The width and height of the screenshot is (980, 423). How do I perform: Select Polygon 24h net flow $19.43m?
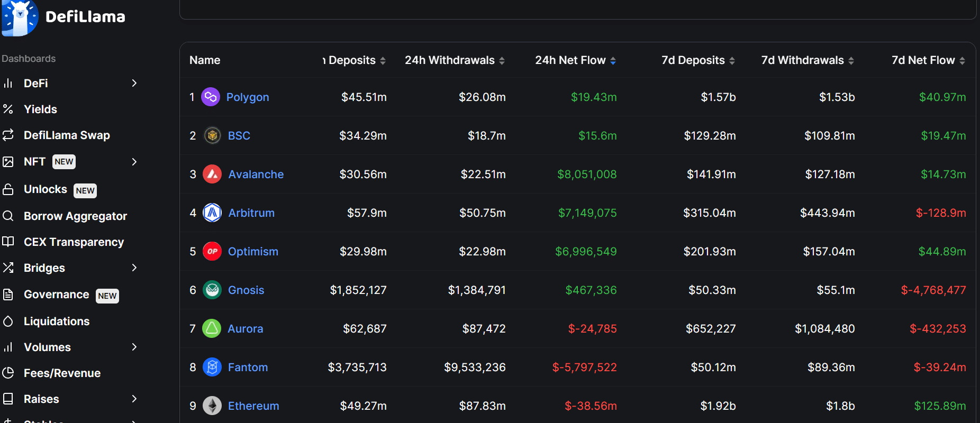[594, 97]
